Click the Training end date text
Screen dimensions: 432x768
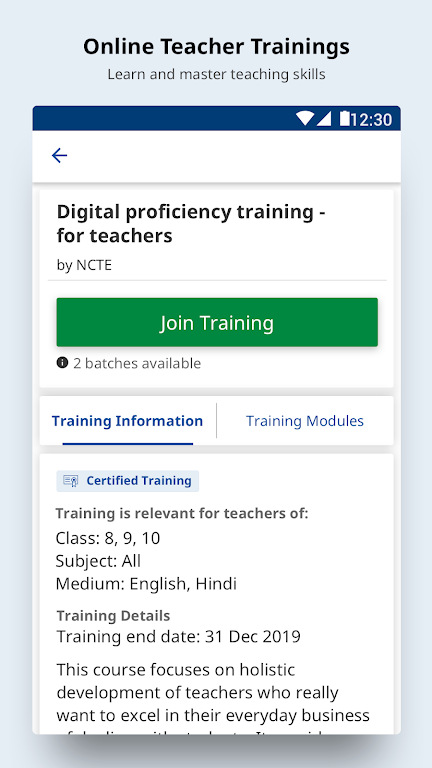[178, 637]
